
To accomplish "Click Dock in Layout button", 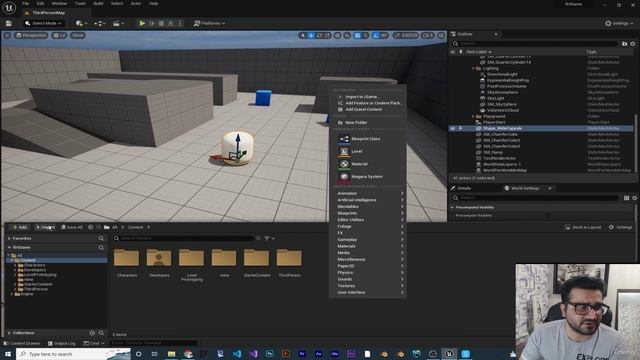I will [583, 227].
